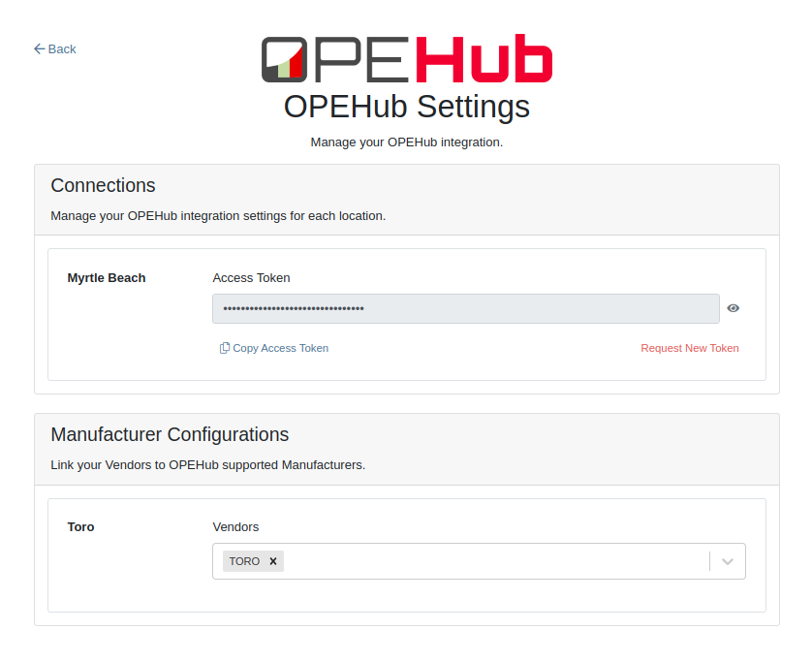Image resolution: width=812 pixels, height=662 pixels.
Task: Click the Myrtle Beach location label
Action: (x=107, y=278)
